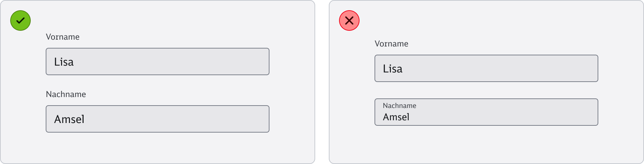Click the text Amsel below the inline Nachname label
The height and width of the screenshot is (164, 644).
pos(396,117)
